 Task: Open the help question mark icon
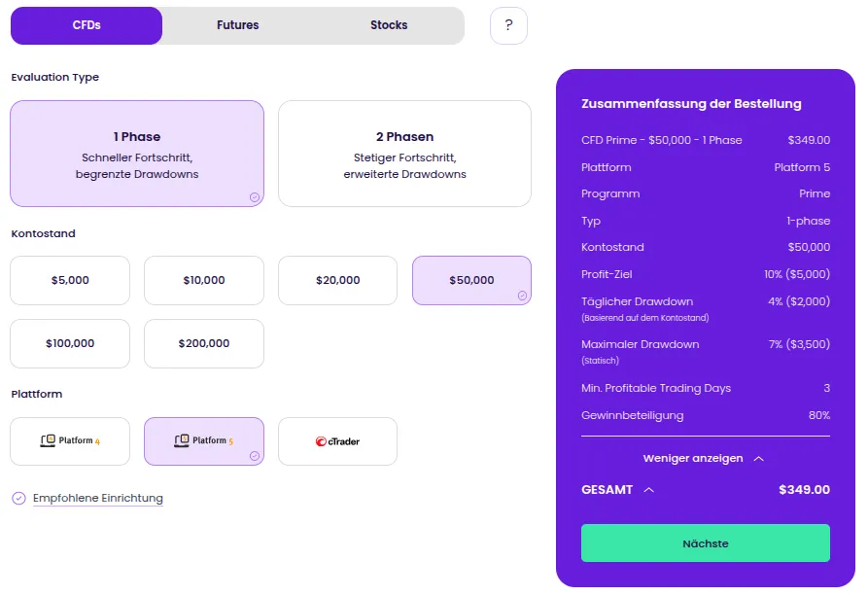[x=507, y=25]
